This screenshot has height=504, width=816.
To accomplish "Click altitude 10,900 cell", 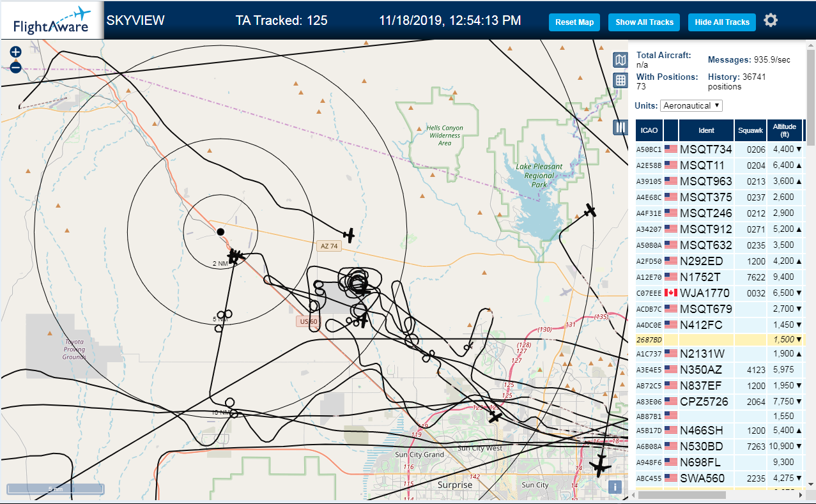I will (x=784, y=446).
